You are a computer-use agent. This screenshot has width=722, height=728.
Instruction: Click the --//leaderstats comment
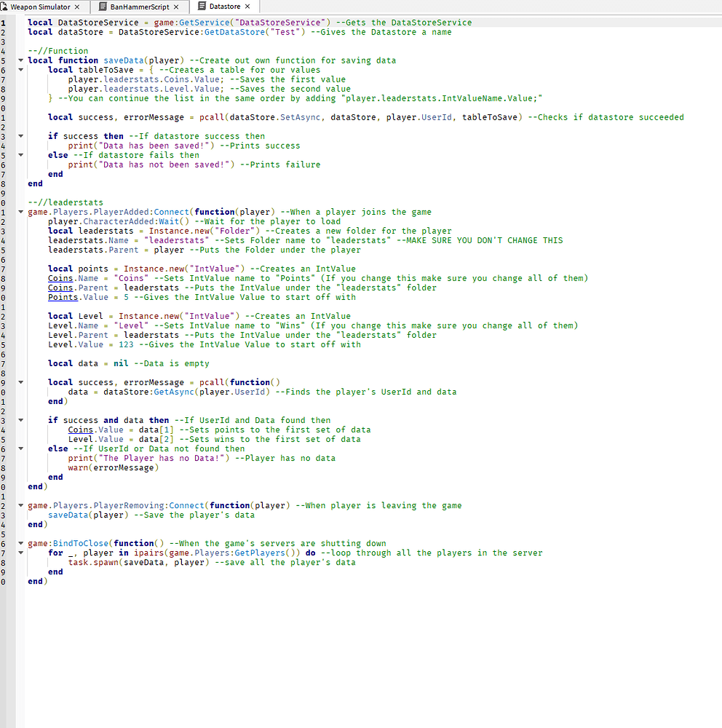[66, 202]
